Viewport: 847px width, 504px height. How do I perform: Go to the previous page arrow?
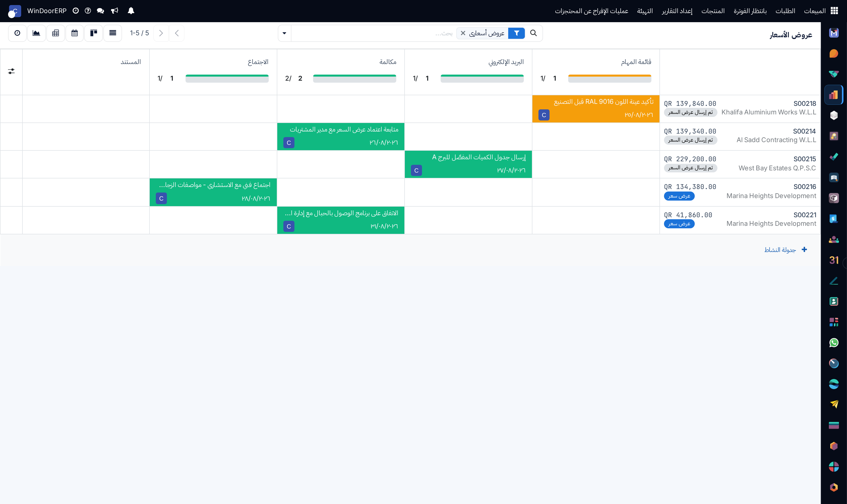point(177,33)
